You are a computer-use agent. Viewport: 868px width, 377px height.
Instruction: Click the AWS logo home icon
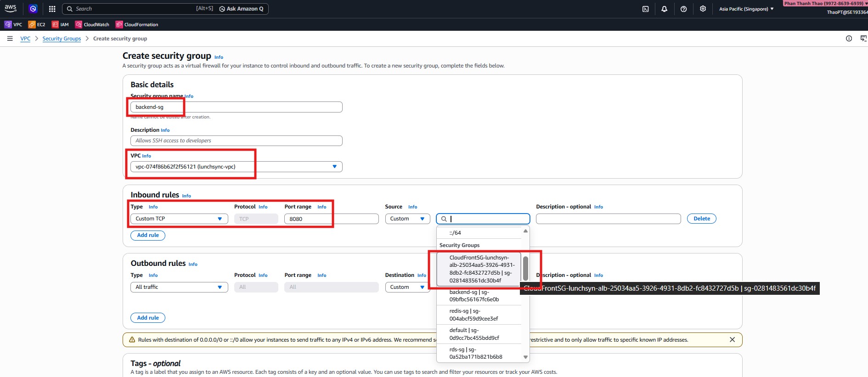pyautogui.click(x=11, y=8)
